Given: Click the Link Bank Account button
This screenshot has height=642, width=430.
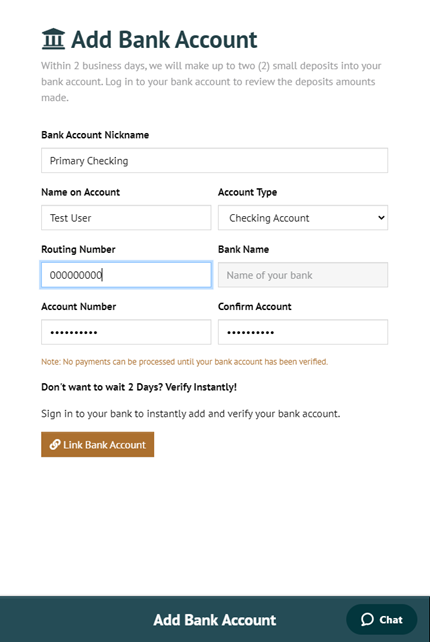Looking at the screenshot, I should [x=97, y=445].
